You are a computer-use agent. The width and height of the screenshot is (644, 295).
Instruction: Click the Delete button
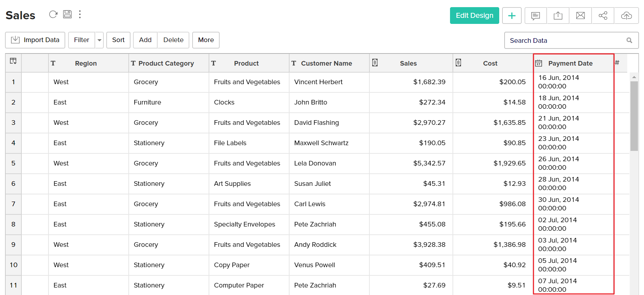(x=173, y=40)
